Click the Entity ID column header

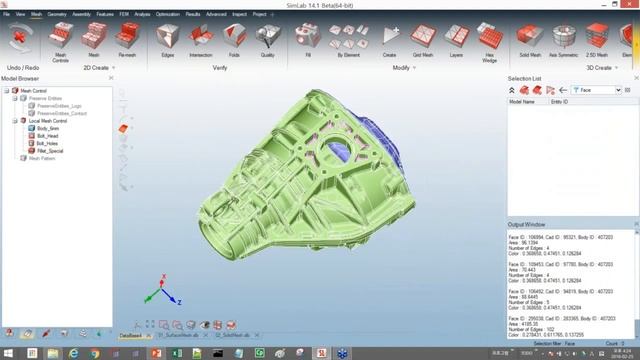(x=559, y=102)
